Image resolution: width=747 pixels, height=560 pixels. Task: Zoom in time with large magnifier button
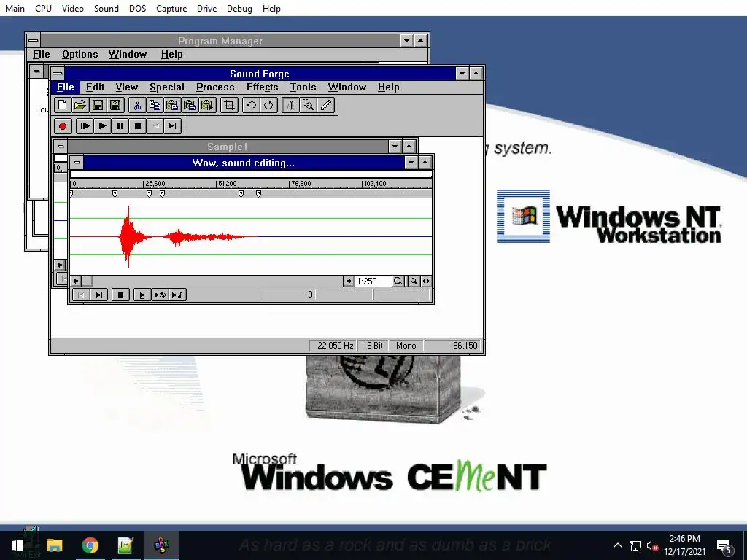click(398, 281)
